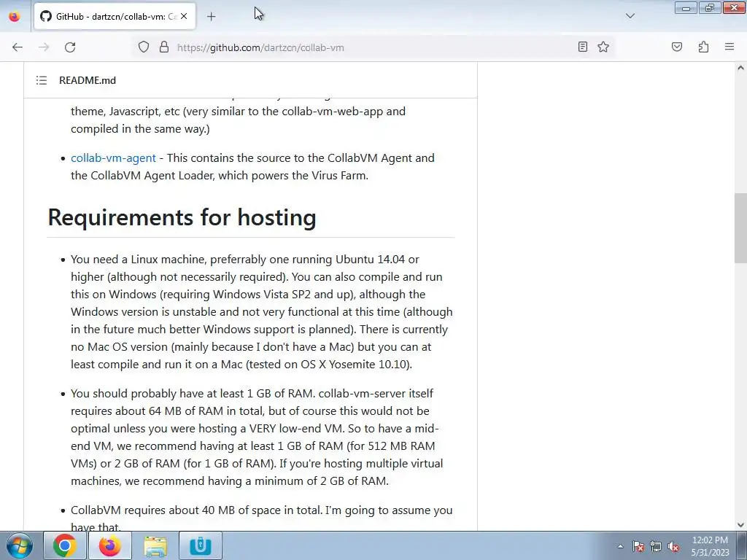
Task: Open the Windows Start menu orb
Action: (19, 545)
